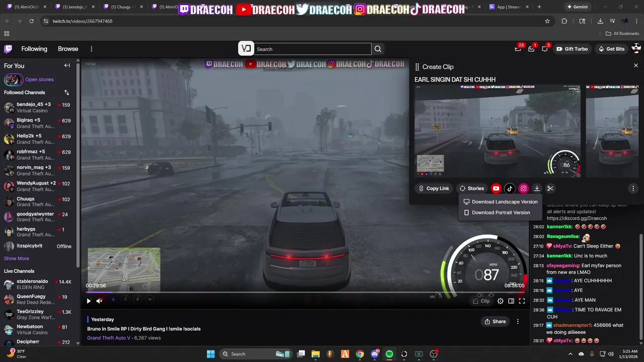Image resolution: width=644 pixels, height=362 pixels.
Task: Seek on the video progress bar
Action: (x=304, y=292)
